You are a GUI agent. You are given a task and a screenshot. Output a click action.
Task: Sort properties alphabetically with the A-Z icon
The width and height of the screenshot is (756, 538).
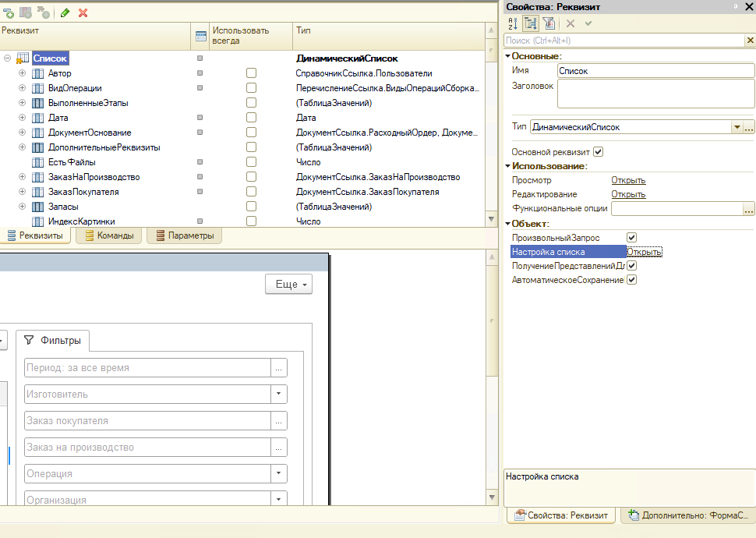coord(513,23)
